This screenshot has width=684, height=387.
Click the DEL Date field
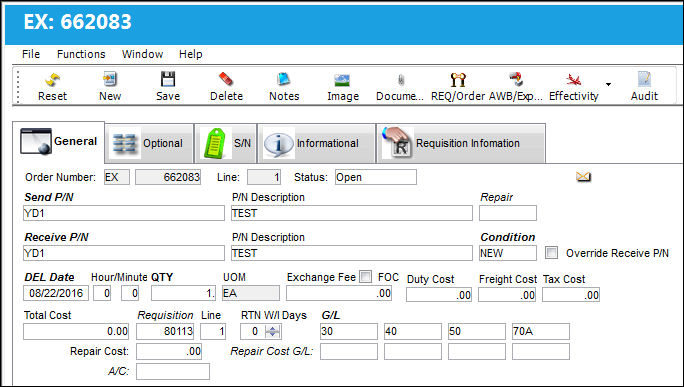(56, 293)
